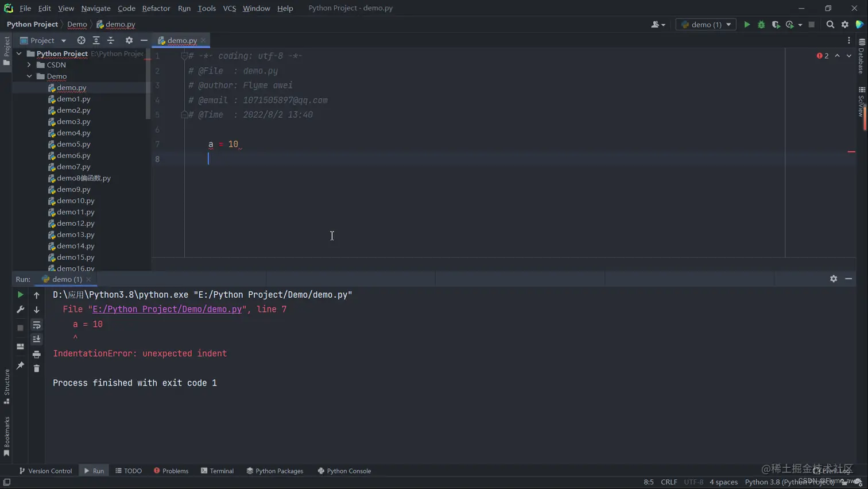Open Project panel options gear

pos(129,40)
